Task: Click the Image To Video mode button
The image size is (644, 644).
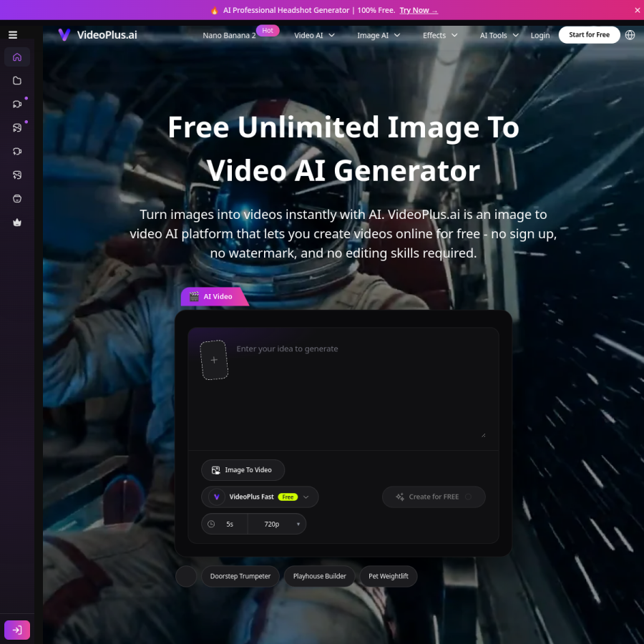Action: click(x=243, y=470)
